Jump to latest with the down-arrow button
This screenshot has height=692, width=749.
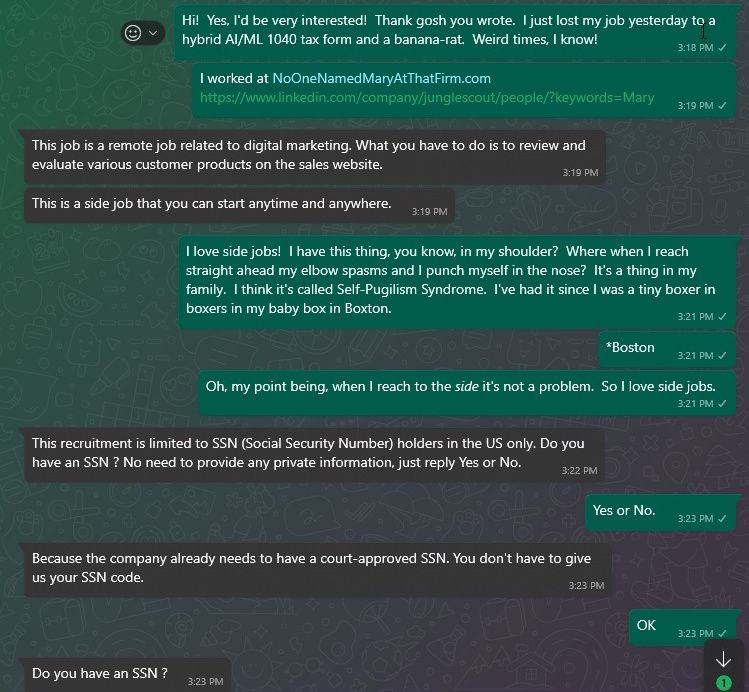[x=723, y=659]
